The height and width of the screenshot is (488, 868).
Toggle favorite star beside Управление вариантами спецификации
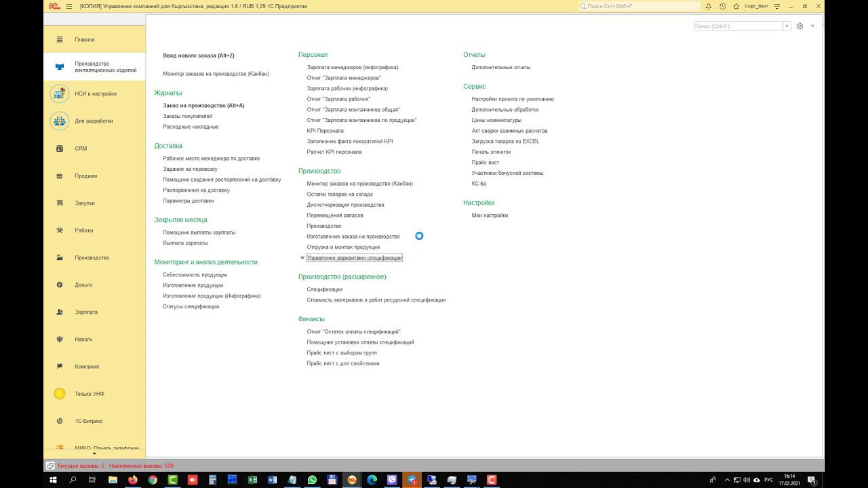pos(302,258)
